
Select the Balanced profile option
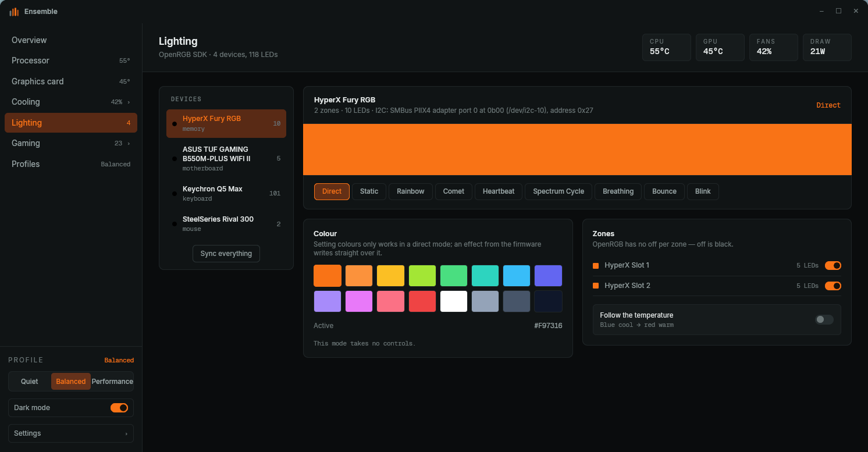coord(71,382)
